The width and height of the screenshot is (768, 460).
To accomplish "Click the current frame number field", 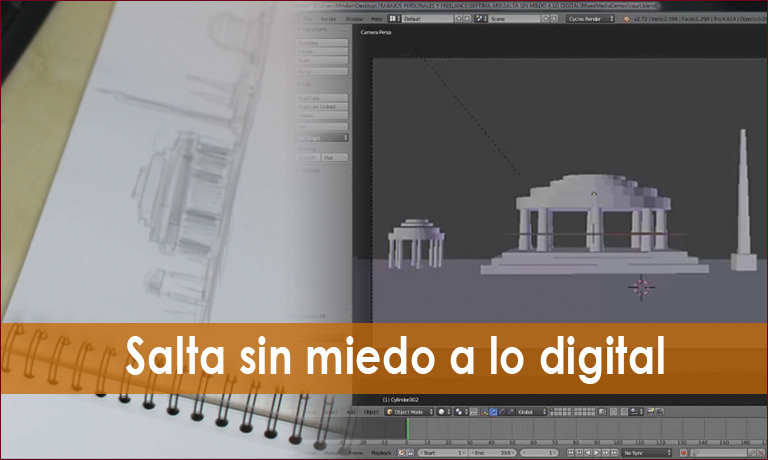I will 539,453.
